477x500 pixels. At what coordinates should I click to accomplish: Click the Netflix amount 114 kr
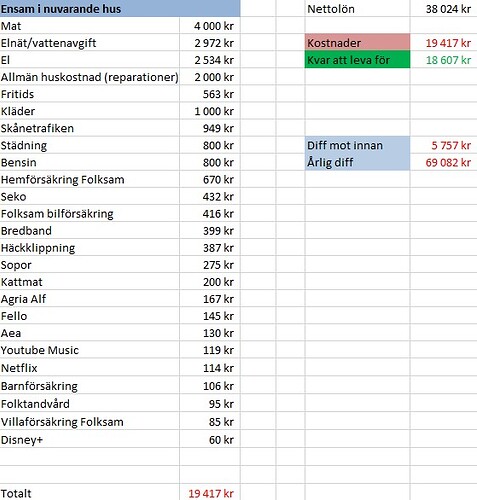(x=210, y=368)
